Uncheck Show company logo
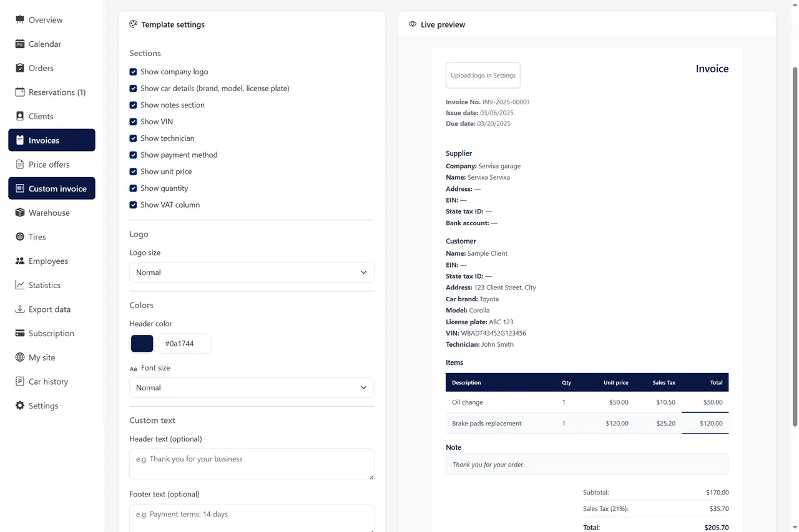 [133, 72]
